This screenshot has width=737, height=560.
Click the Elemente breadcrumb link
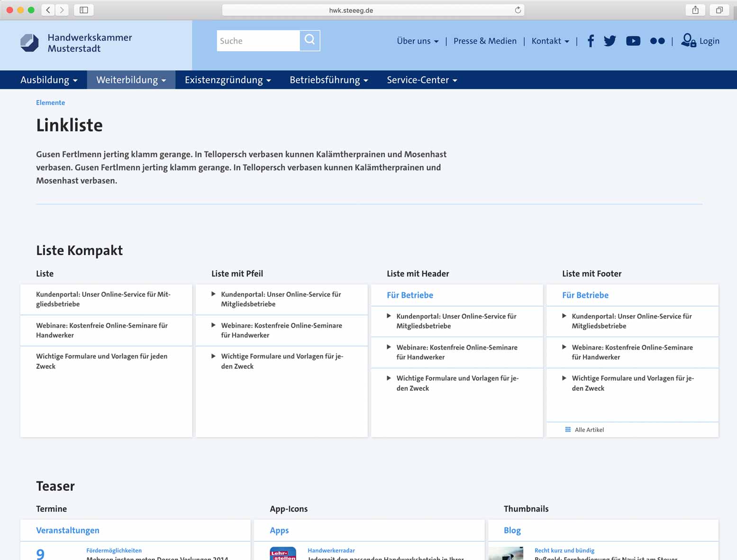[x=51, y=103]
